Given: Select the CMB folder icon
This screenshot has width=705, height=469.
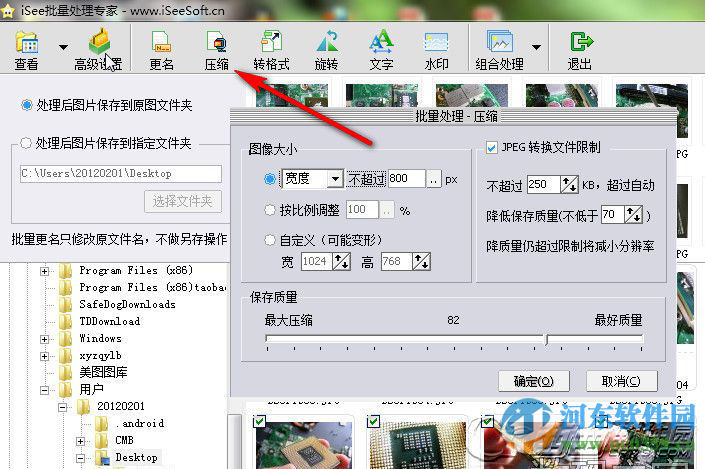Looking at the screenshot, I should (x=102, y=440).
